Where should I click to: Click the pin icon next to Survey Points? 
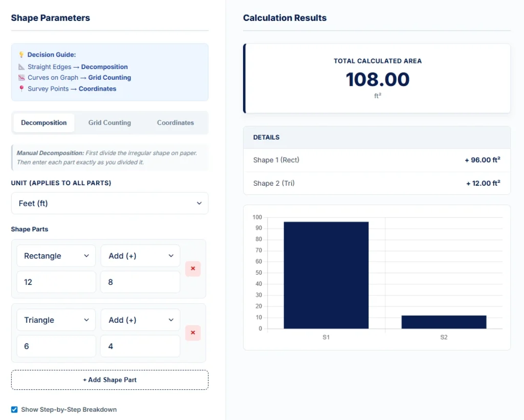pyautogui.click(x=21, y=89)
